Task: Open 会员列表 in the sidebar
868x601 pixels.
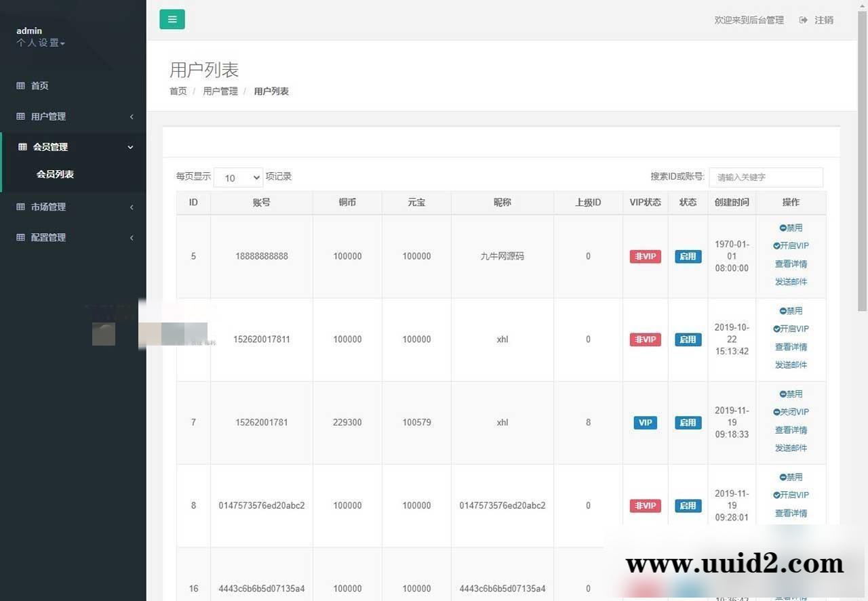Action: tap(55, 174)
